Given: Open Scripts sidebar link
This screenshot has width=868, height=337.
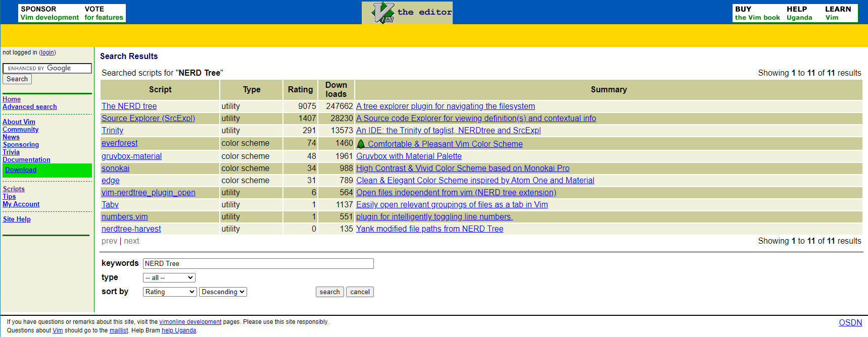Looking at the screenshot, I should pyautogui.click(x=14, y=189).
